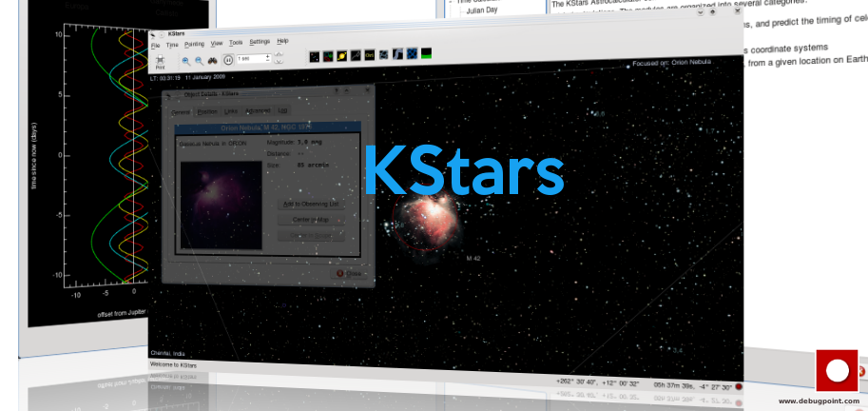The width and height of the screenshot is (868, 411).
Task: Click Chennai, India location label
Action: point(167,353)
